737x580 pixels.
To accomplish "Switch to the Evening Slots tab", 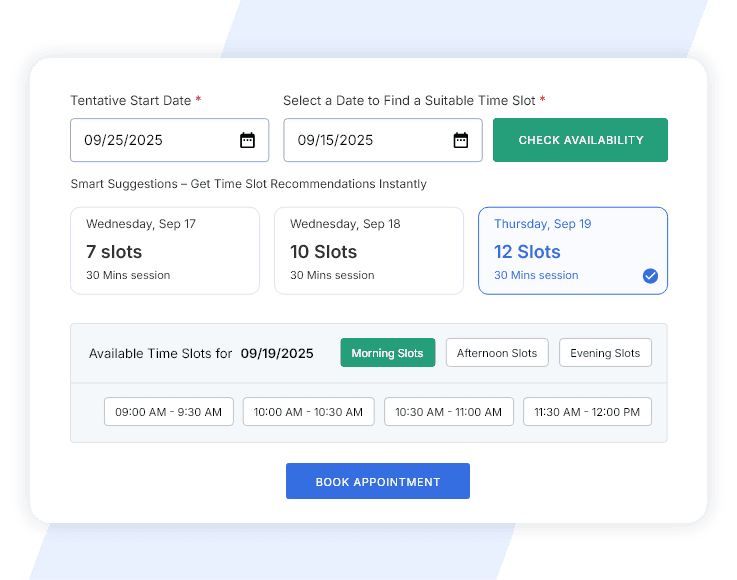I will click(605, 353).
